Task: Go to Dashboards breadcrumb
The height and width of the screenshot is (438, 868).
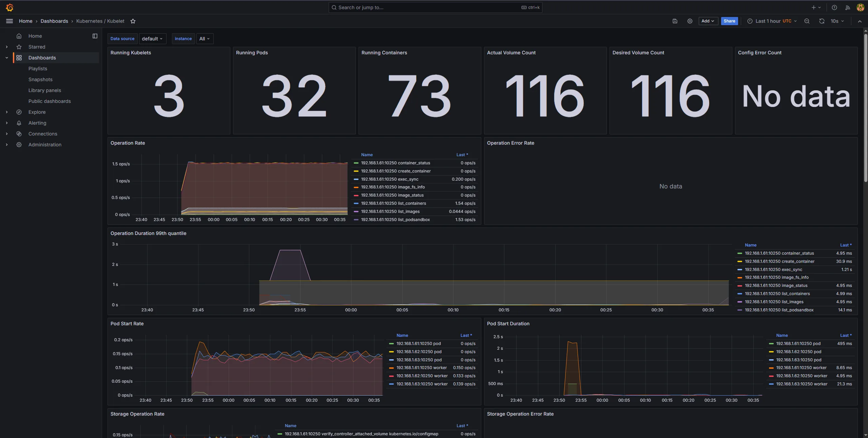Action: coord(54,21)
